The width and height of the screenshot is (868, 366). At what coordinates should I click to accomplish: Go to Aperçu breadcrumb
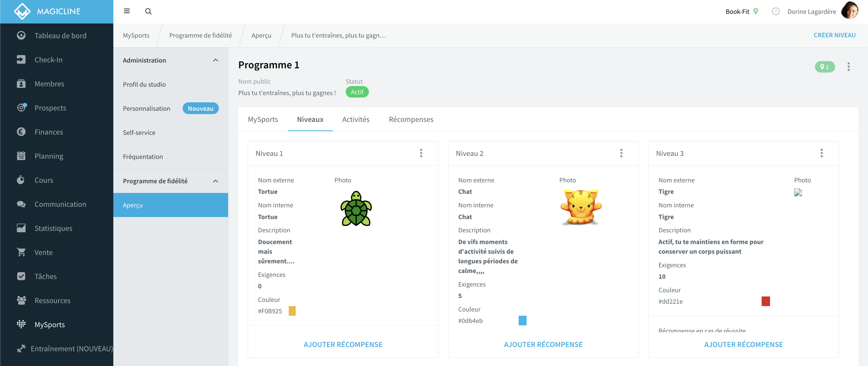(x=261, y=35)
